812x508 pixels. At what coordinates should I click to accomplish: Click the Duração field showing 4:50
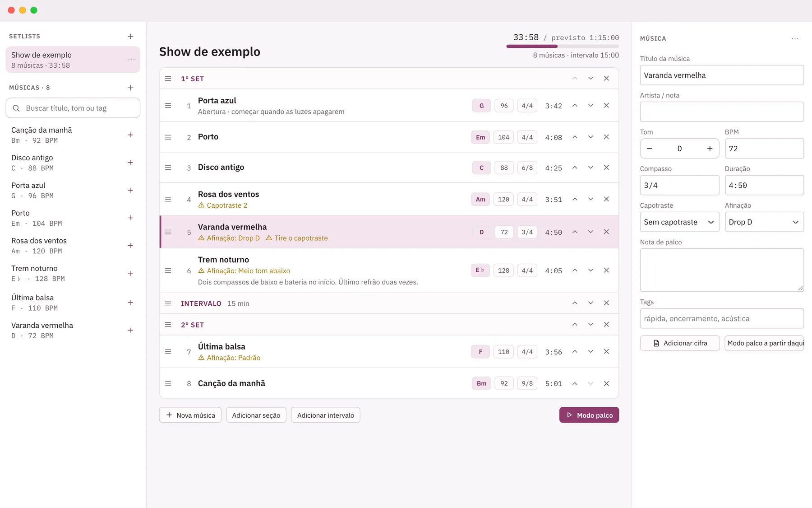click(x=764, y=185)
